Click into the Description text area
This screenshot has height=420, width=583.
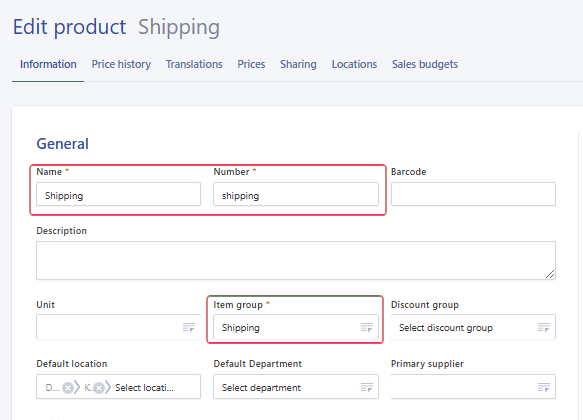click(296, 261)
